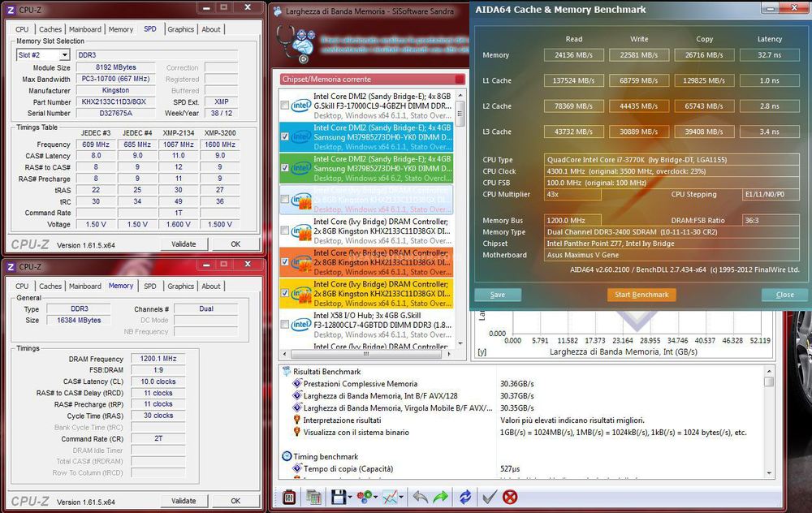The image size is (812, 513).
Task: Click the green forward arrow in Sandra toolbar
Action: click(440, 498)
